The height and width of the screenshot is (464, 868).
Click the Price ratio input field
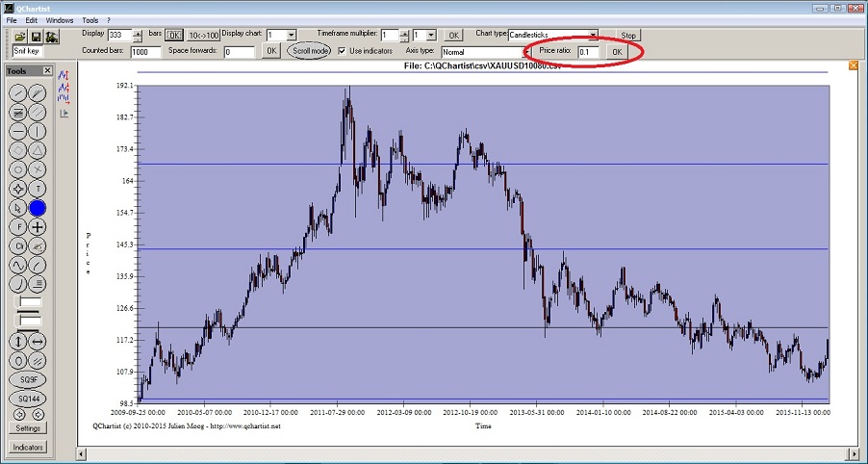tap(588, 52)
